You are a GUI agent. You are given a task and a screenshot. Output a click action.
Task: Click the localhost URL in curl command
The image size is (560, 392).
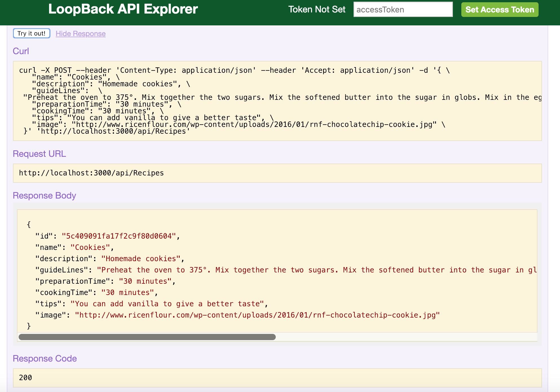coord(113,131)
